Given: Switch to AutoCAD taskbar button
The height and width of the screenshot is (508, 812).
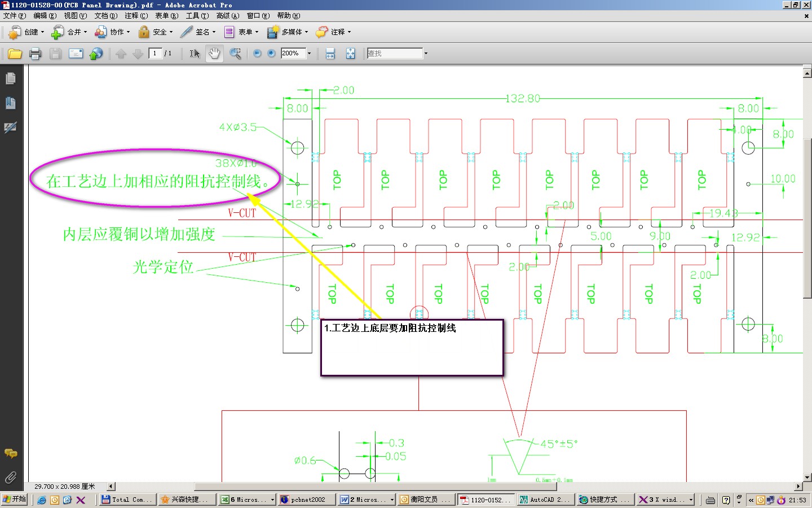Looking at the screenshot, I should tap(545, 500).
